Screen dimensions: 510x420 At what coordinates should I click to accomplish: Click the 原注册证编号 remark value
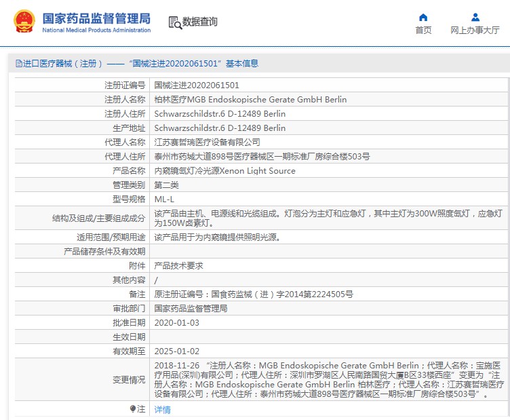pyautogui.click(x=254, y=294)
